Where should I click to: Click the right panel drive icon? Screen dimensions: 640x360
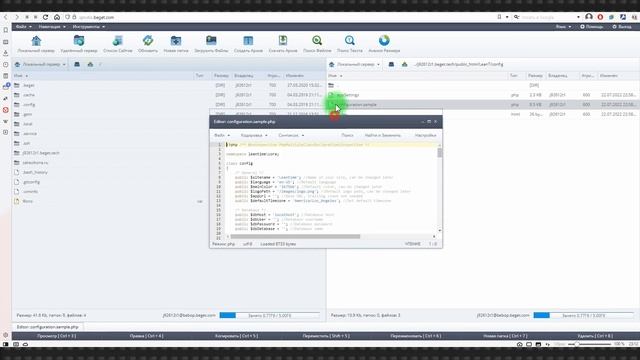(391, 64)
